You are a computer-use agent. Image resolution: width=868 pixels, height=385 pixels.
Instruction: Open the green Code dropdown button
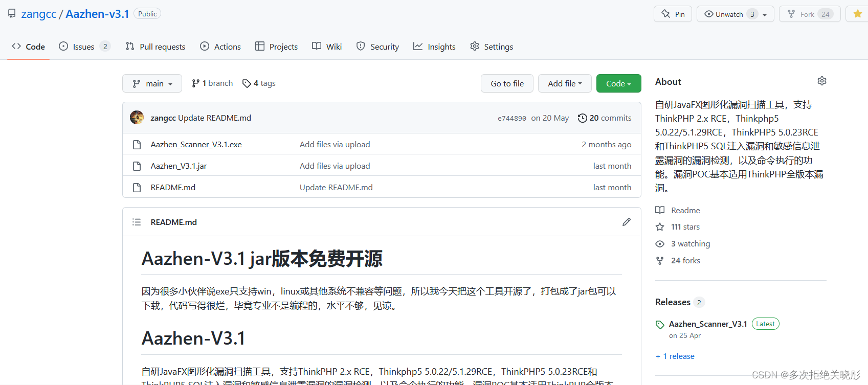tap(618, 83)
